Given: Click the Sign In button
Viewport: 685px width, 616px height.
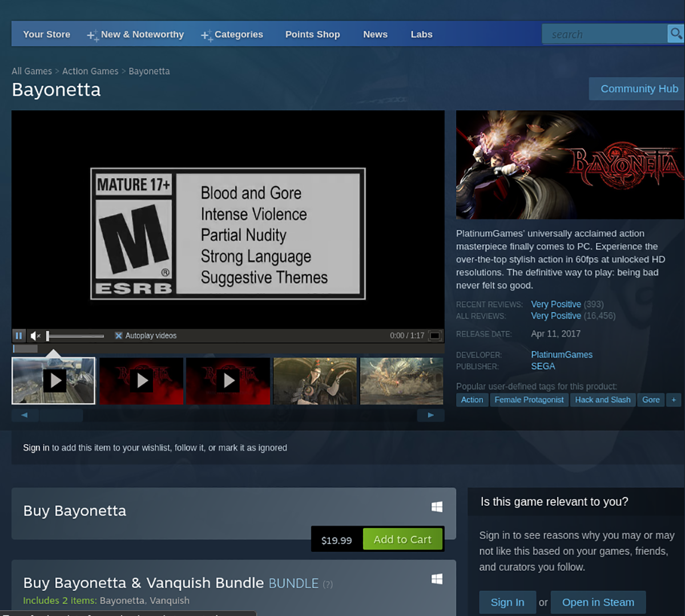Looking at the screenshot, I should (507, 602).
